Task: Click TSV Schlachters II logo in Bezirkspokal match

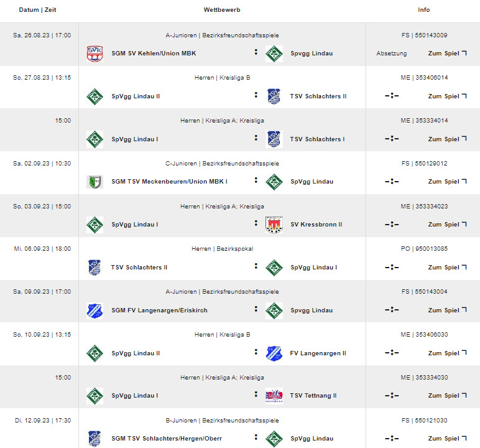Action: [95, 268]
